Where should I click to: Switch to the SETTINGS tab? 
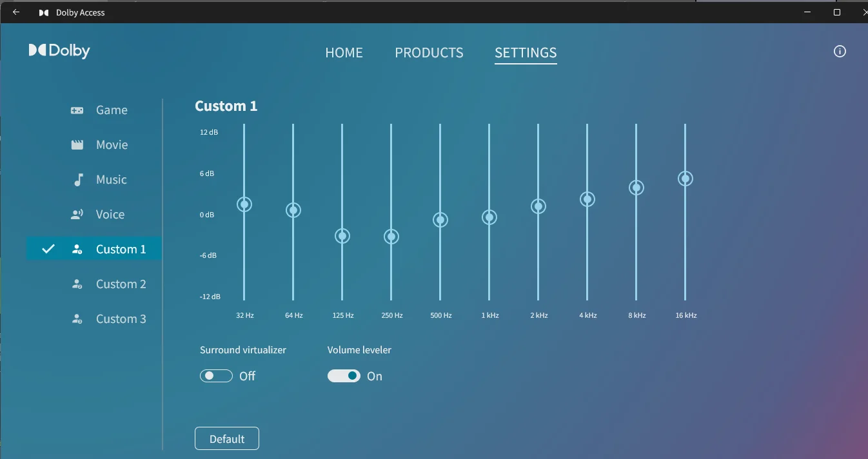(x=526, y=53)
